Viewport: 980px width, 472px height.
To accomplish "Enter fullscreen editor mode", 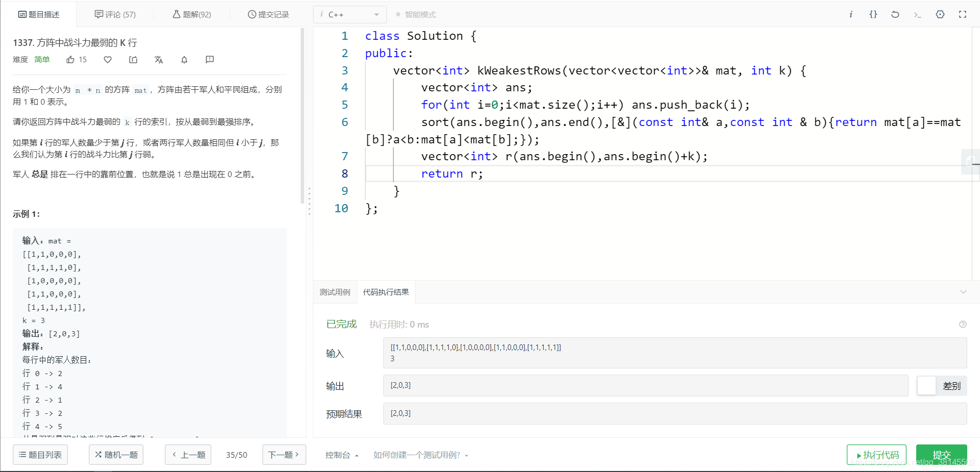I will click(963, 14).
